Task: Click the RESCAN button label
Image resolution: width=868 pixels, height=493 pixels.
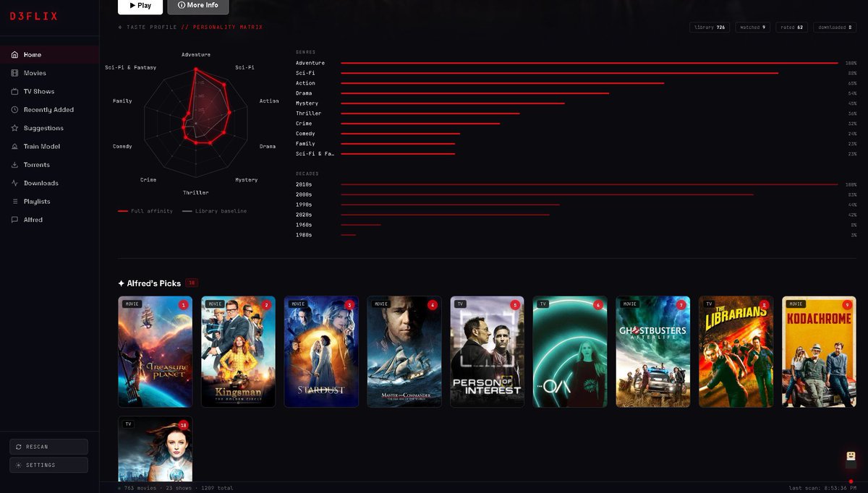Action: 37,447
